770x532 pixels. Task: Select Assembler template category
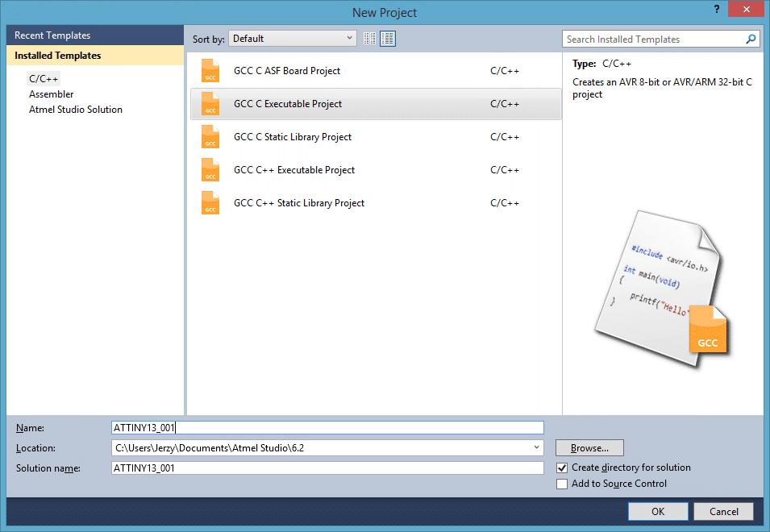coord(51,94)
